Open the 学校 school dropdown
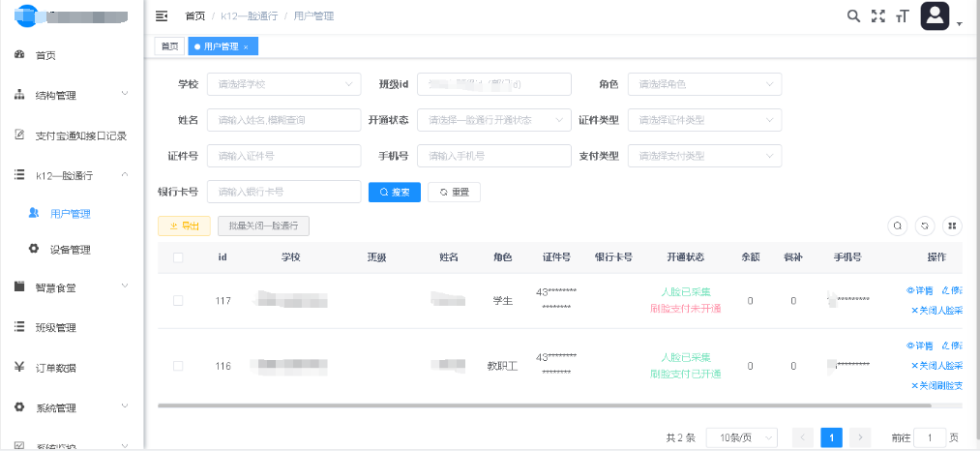980x451 pixels. pyautogui.click(x=283, y=84)
